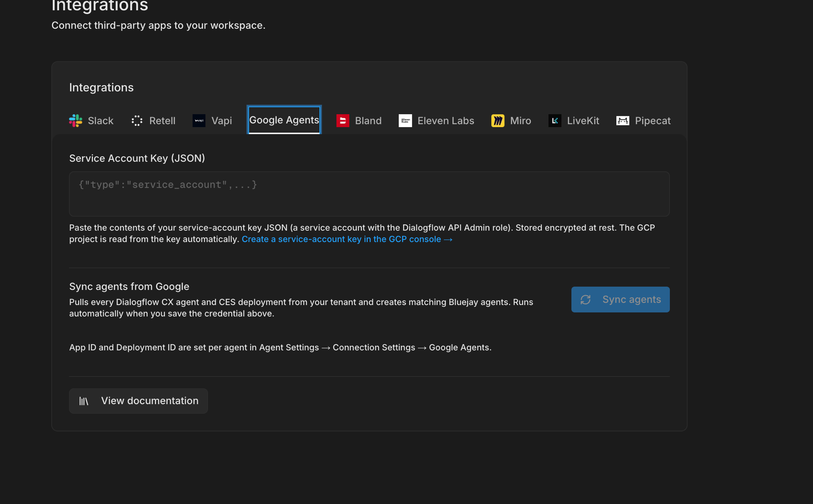Click the red Bland logo icon

coord(343,121)
